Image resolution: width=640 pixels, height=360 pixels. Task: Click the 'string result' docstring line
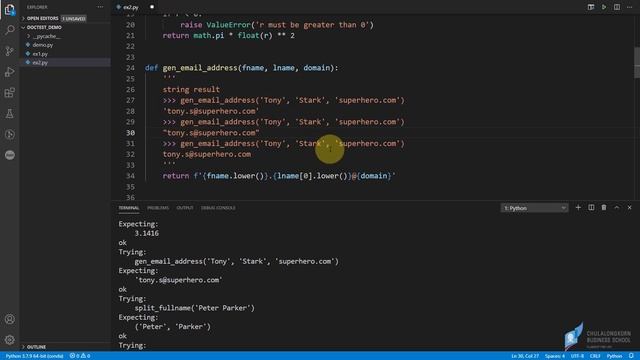point(191,89)
